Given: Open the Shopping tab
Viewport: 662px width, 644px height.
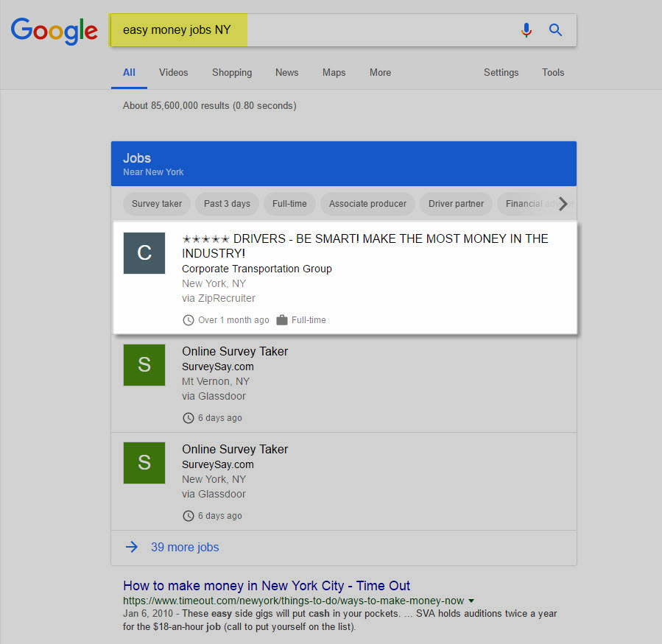Looking at the screenshot, I should (x=232, y=73).
